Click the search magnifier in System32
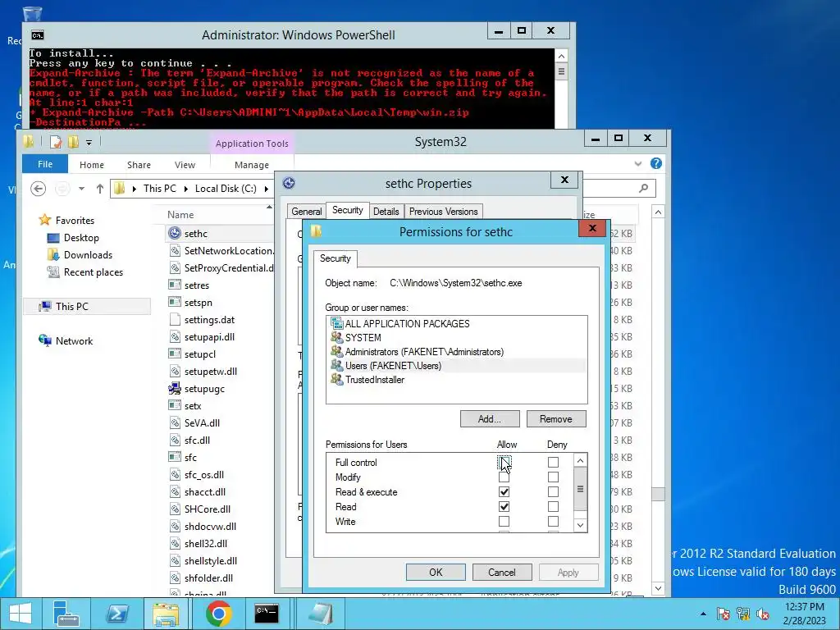The height and width of the screenshot is (630, 840). click(x=643, y=188)
